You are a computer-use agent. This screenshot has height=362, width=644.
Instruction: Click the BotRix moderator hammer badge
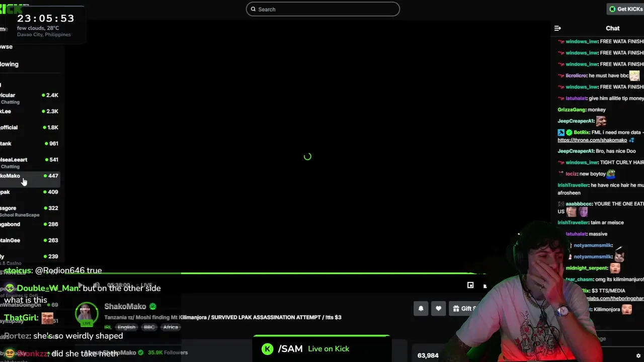tap(561, 133)
